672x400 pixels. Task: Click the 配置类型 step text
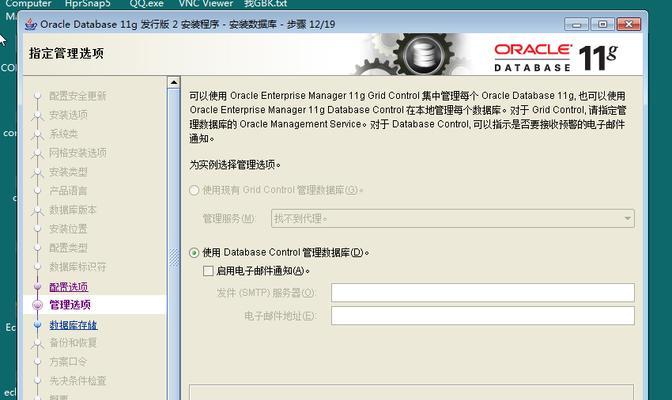coord(69,248)
